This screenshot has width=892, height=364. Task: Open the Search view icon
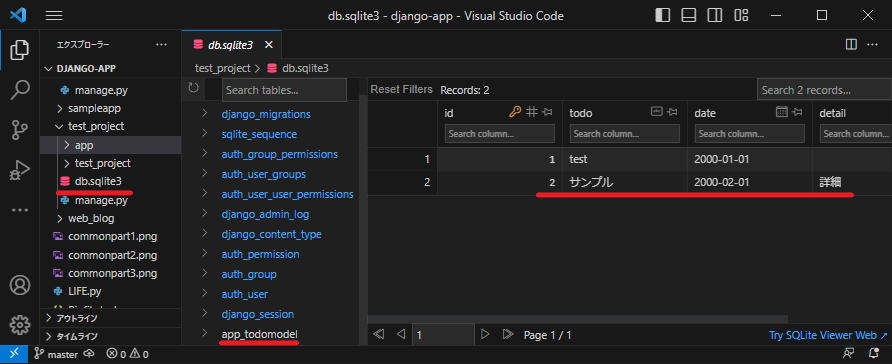pos(19,89)
